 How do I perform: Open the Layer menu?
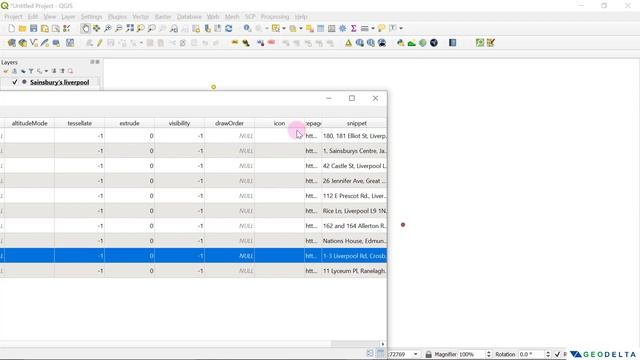click(68, 17)
